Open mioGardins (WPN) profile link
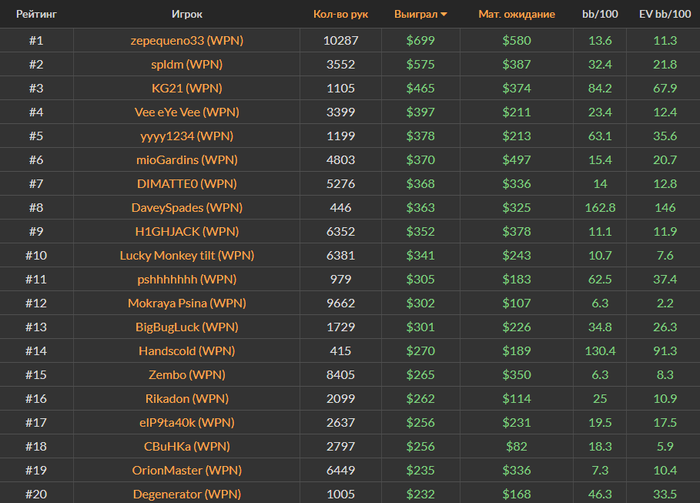This screenshot has width=700, height=503. click(x=187, y=160)
